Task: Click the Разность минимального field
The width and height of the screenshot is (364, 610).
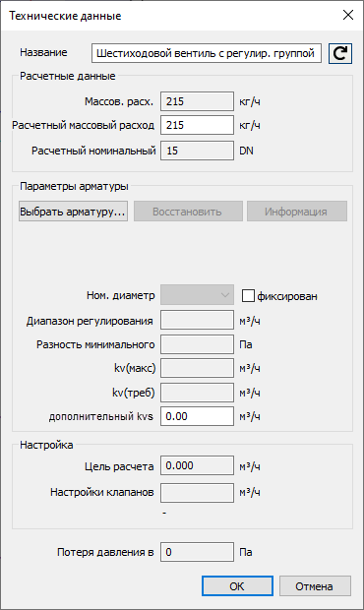Action: click(197, 344)
